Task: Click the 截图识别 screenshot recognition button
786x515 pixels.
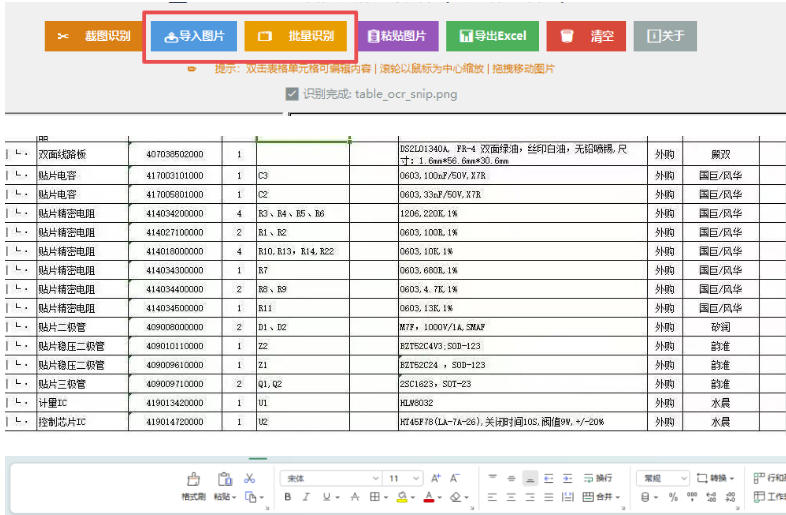Action: (x=94, y=36)
